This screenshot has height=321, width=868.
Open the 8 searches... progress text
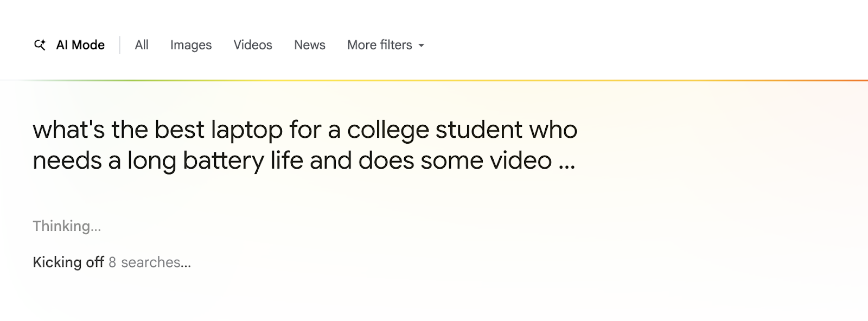(x=150, y=262)
